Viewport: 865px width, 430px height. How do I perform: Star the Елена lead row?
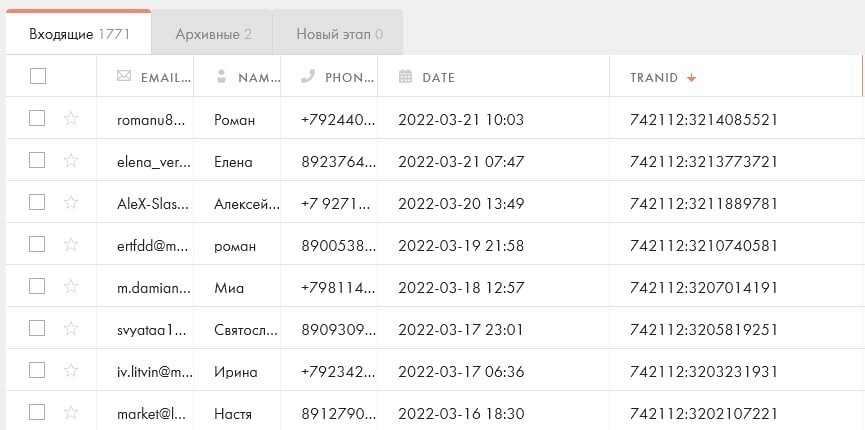point(71,160)
